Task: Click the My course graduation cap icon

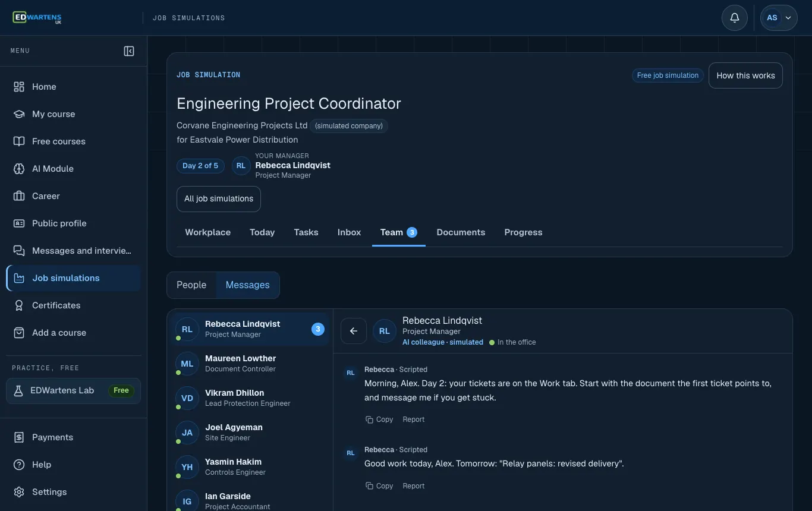Action: pyautogui.click(x=19, y=114)
